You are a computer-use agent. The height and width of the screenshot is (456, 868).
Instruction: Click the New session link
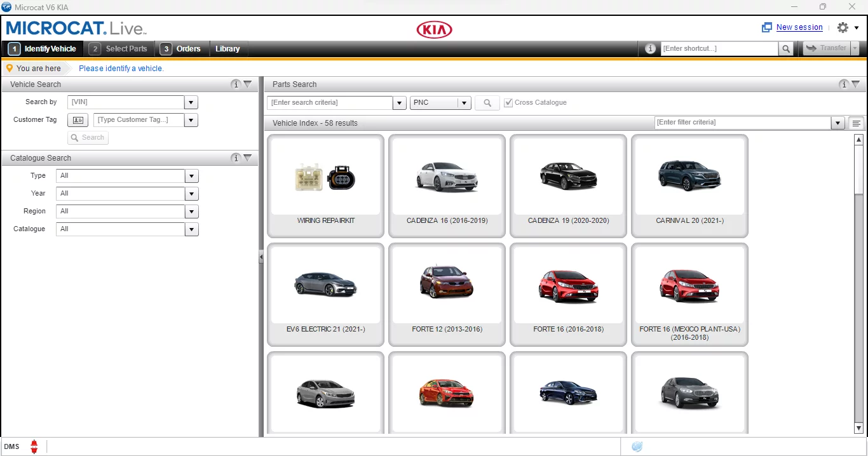799,27
